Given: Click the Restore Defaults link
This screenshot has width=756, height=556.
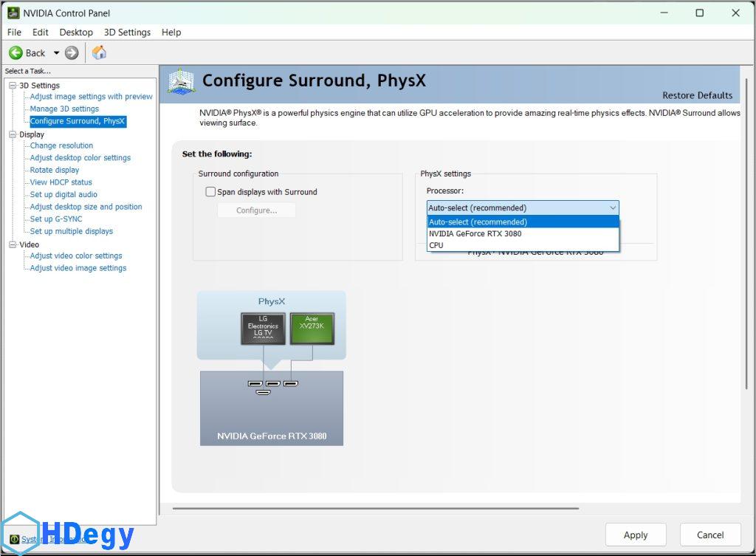Looking at the screenshot, I should click(697, 95).
